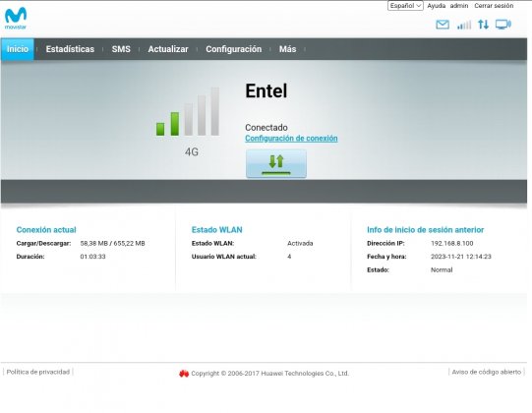Click the Conexión actual heading
The width and height of the screenshot is (532, 413).
(46, 230)
